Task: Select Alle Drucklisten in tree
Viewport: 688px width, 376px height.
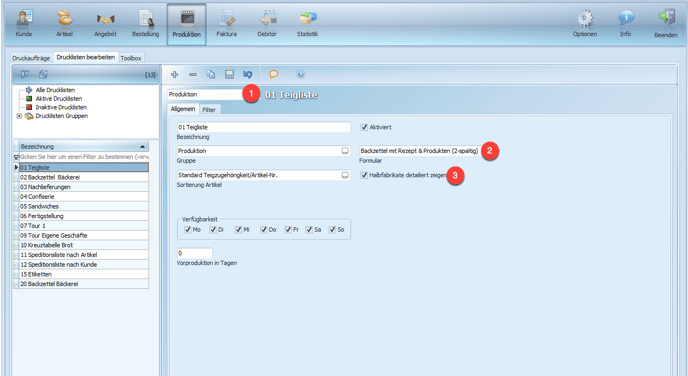Action: tap(55, 90)
